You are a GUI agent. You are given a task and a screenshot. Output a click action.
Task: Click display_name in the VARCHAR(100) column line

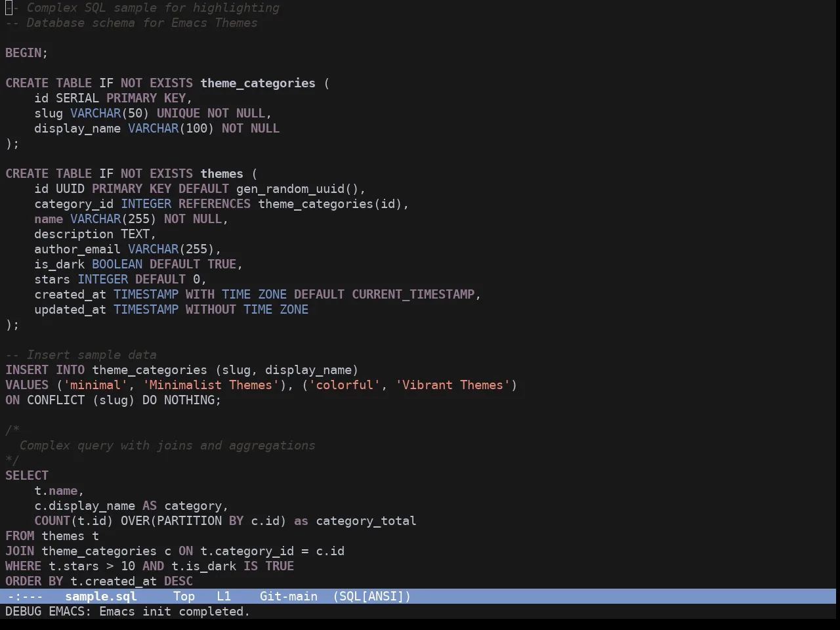[x=77, y=129]
